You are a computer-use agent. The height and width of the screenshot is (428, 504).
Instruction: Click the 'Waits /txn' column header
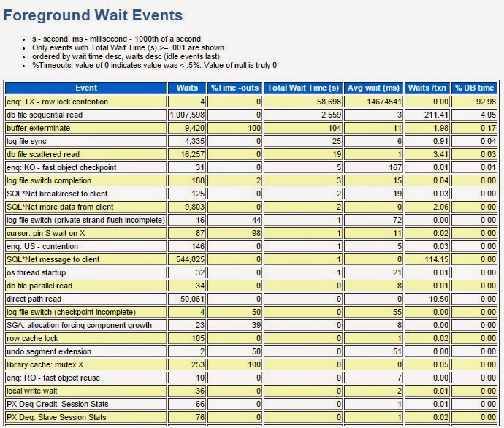(427, 88)
